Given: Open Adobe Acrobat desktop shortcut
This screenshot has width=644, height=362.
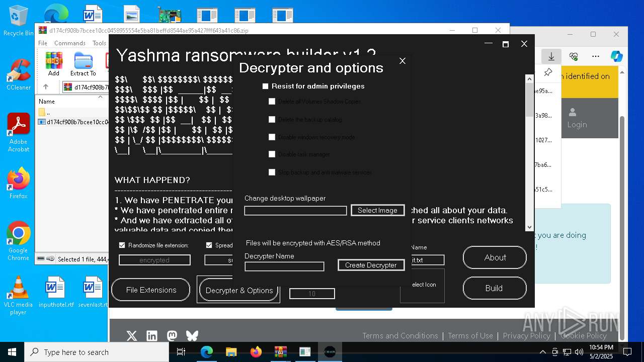Looking at the screenshot, I should coord(18,133).
